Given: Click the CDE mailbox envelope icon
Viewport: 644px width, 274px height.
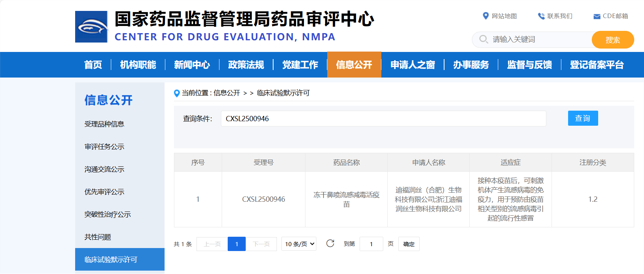Looking at the screenshot, I should [597, 16].
